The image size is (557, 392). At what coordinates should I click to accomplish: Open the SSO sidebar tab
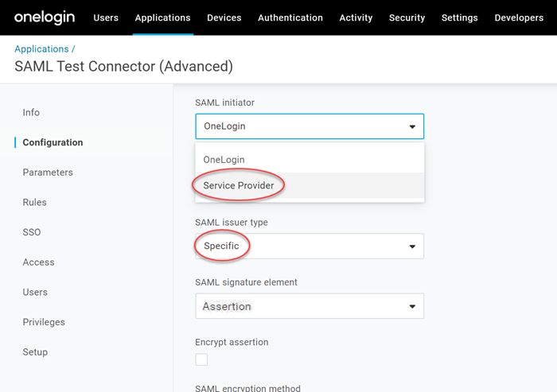[32, 232]
